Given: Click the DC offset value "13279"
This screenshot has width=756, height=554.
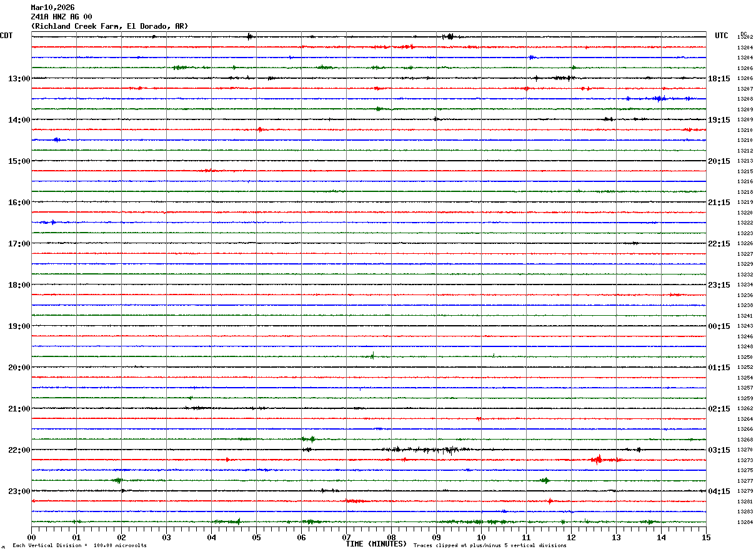Looking at the screenshot, I should click(745, 491).
